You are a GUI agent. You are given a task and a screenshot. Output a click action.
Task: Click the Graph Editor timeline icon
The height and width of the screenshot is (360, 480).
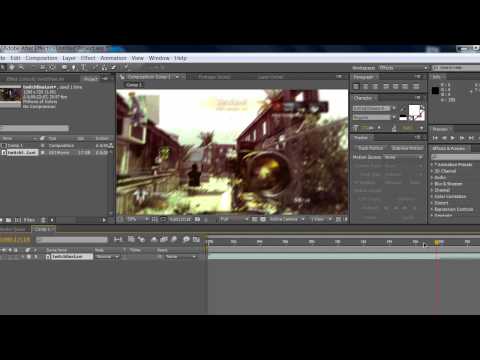coord(196,239)
